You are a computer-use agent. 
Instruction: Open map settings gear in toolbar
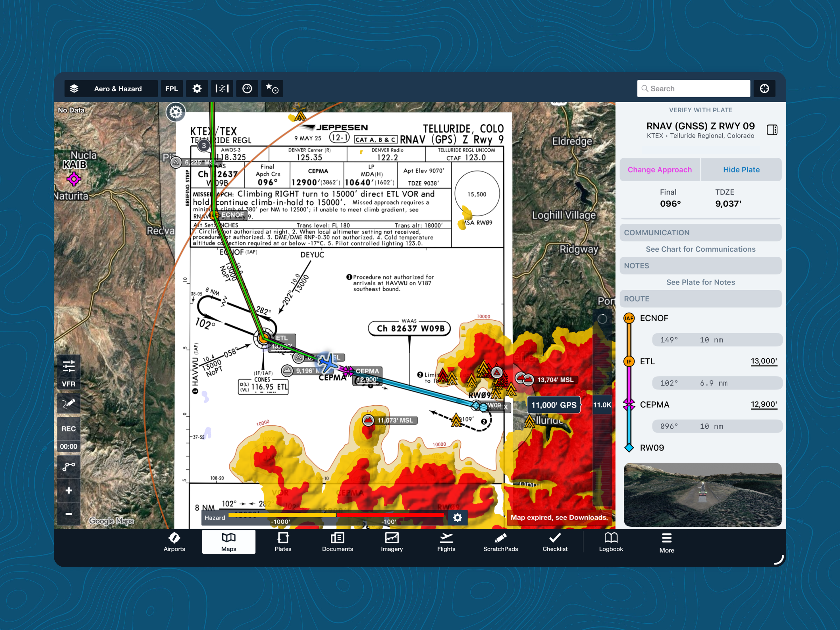pos(197,89)
